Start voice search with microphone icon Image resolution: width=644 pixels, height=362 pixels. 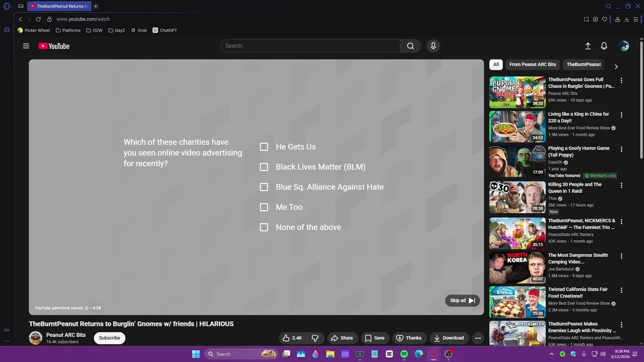[x=433, y=46]
